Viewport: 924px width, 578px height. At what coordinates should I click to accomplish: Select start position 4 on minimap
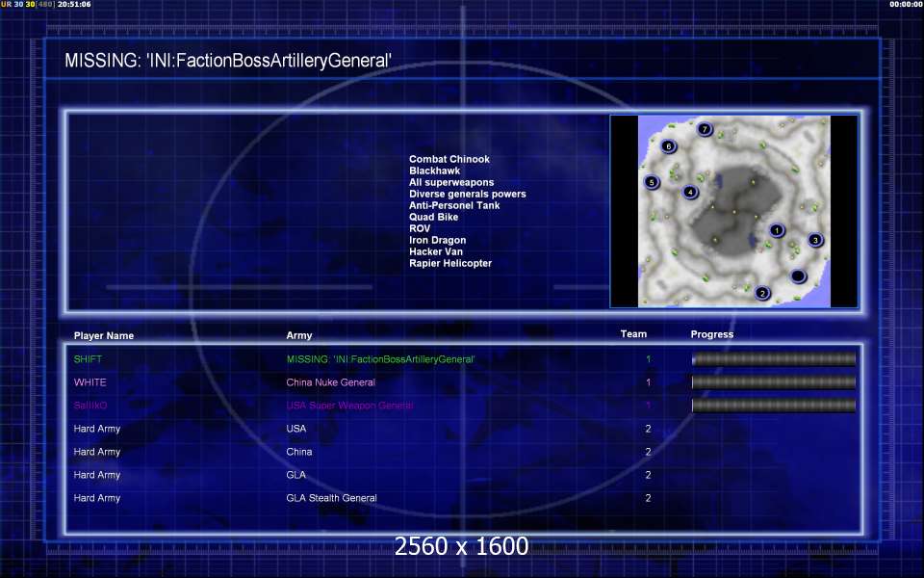click(x=690, y=192)
